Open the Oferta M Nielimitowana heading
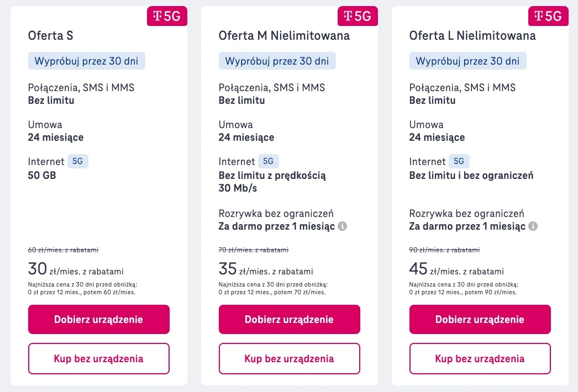 coord(284,36)
